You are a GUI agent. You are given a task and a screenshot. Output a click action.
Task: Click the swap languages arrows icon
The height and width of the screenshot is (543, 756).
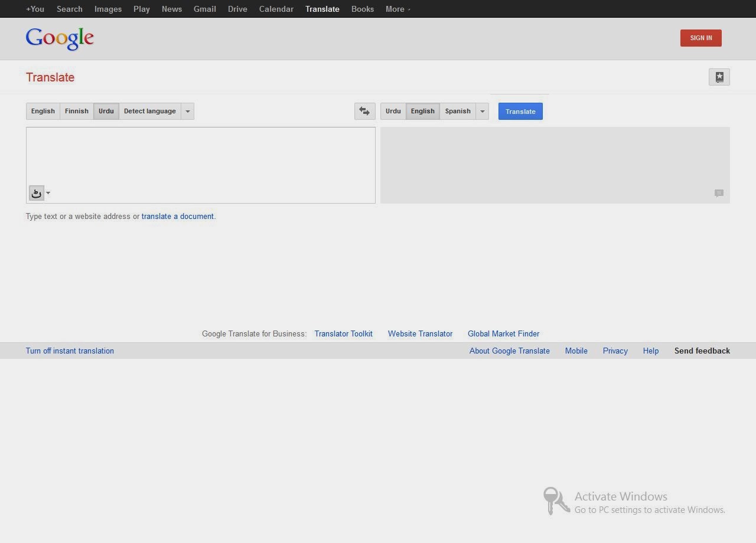pyautogui.click(x=364, y=111)
